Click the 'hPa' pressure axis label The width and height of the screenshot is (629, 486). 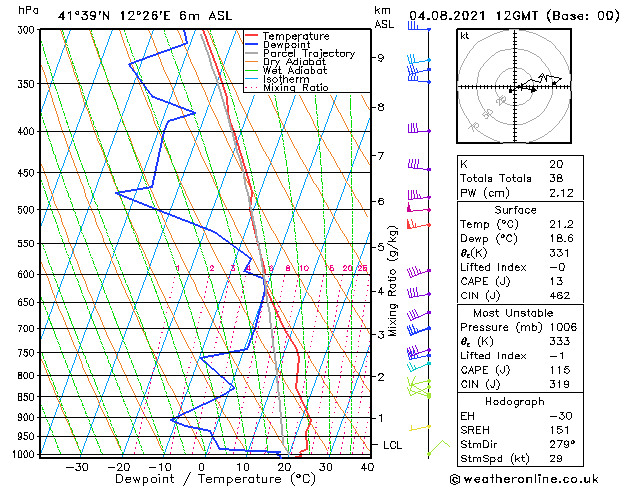click(28, 11)
